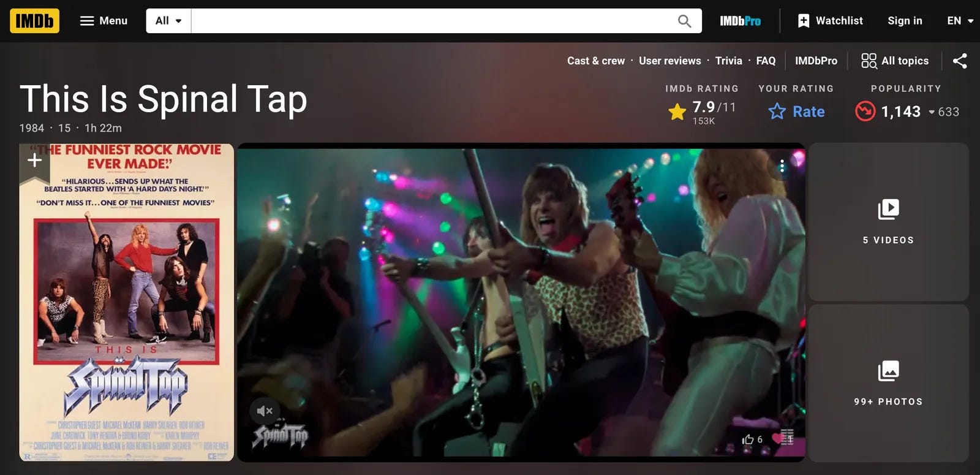The height and width of the screenshot is (475, 980).
Task: Open All topics grid
Action: pyautogui.click(x=895, y=61)
